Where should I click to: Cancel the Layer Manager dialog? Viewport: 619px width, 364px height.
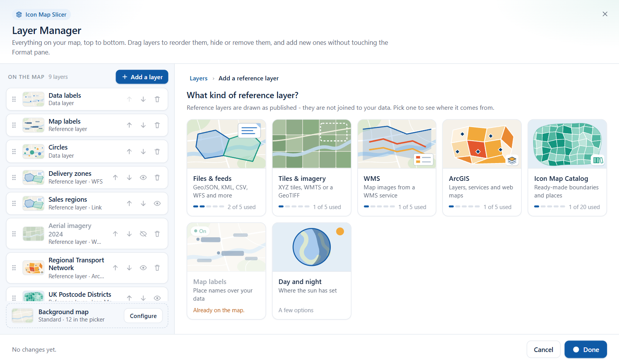(543, 349)
